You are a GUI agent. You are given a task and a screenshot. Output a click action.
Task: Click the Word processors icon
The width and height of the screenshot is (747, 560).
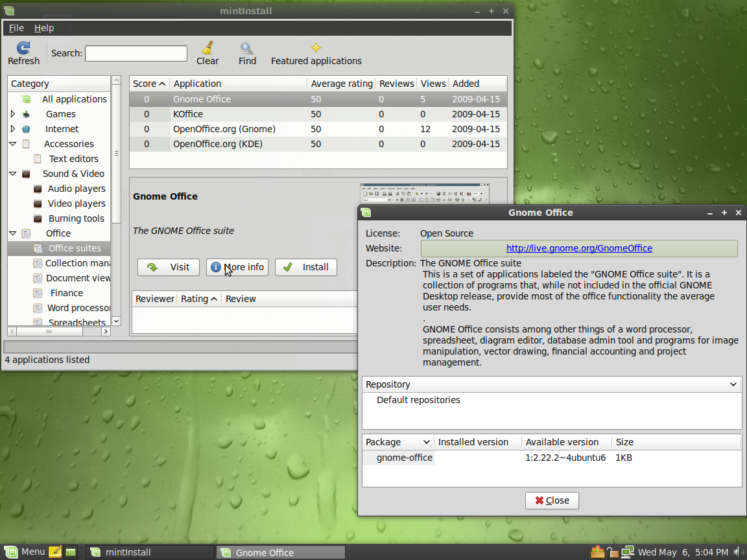click(x=38, y=308)
